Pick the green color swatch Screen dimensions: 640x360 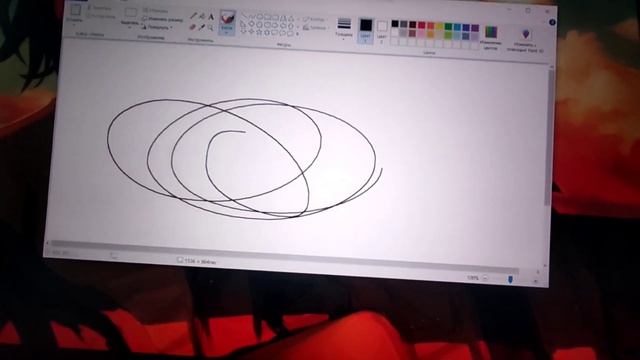448,27
